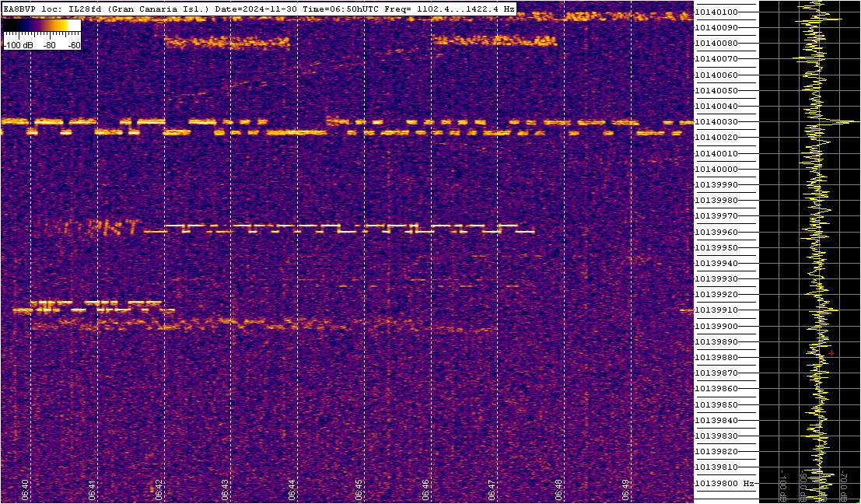The width and height of the screenshot is (861, 504).
Task: Click the 10139830 frequency scale label
Action: [716, 436]
